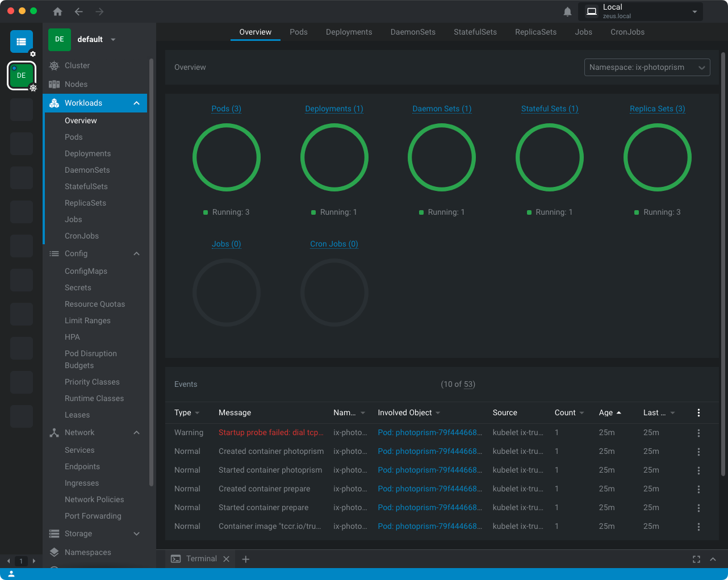Open the Namespace: ix-photoprism dropdown

[x=647, y=67]
